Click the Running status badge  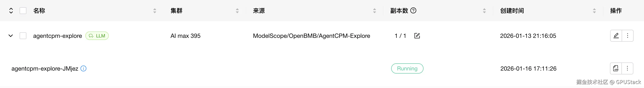407,68
